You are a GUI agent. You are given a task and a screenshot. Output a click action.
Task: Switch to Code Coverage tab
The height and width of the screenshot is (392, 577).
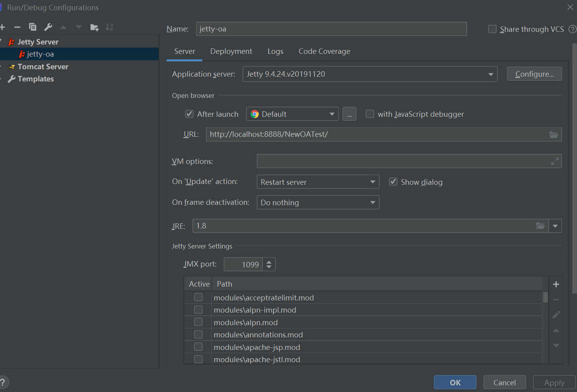[324, 52]
